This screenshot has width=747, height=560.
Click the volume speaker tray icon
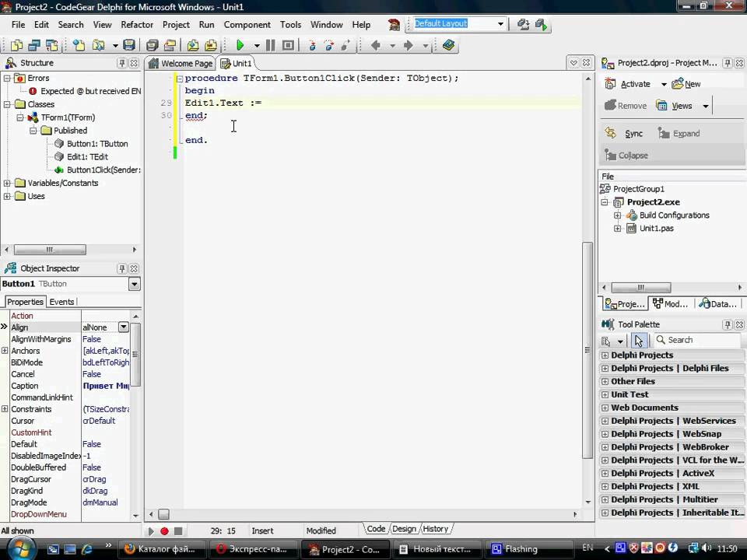coord(707,548)
